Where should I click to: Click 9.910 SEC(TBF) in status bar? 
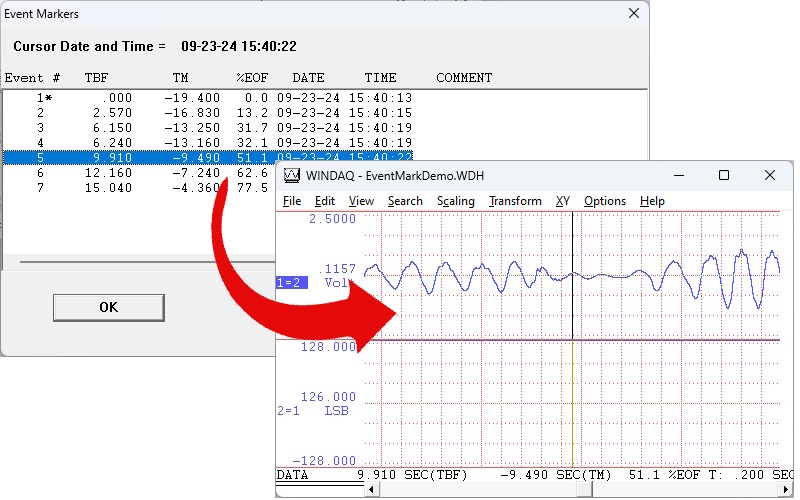click(x=412, y=475)
